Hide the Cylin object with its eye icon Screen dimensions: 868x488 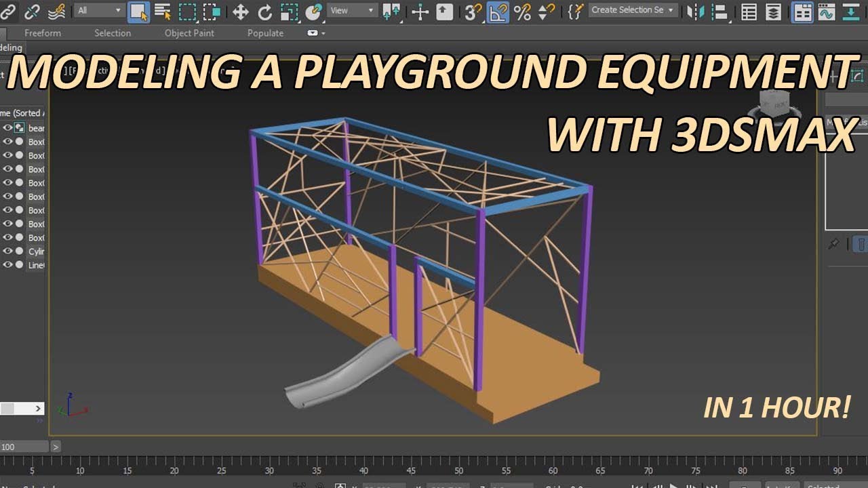[7, 251]
